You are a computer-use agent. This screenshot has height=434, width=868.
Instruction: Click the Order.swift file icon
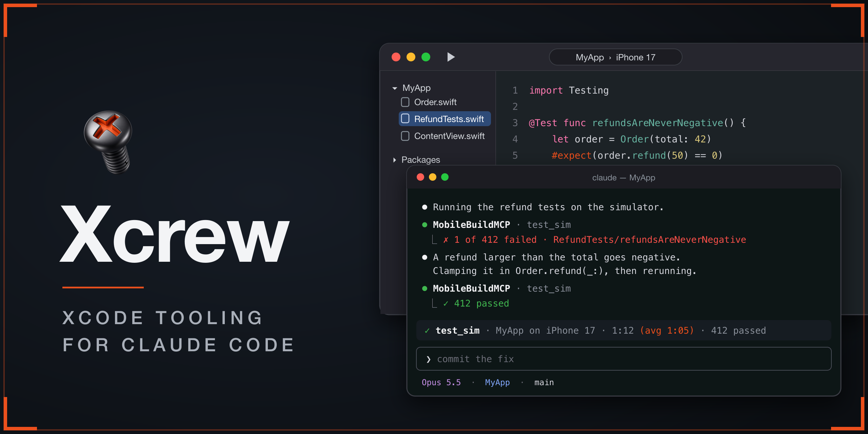click(x=405, y=102)
